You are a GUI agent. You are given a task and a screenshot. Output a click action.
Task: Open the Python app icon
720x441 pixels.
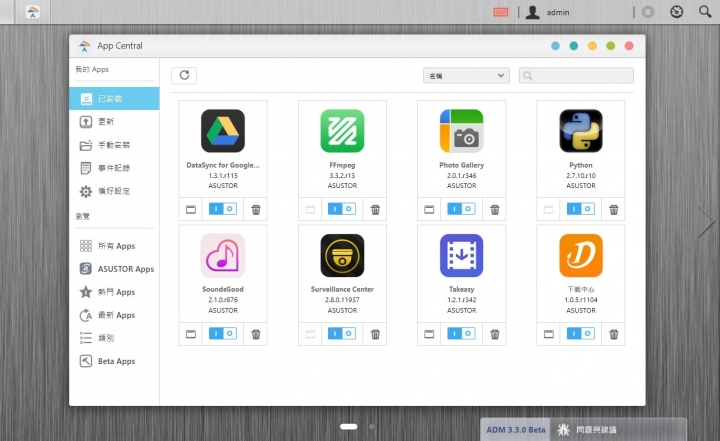point(581,131)
